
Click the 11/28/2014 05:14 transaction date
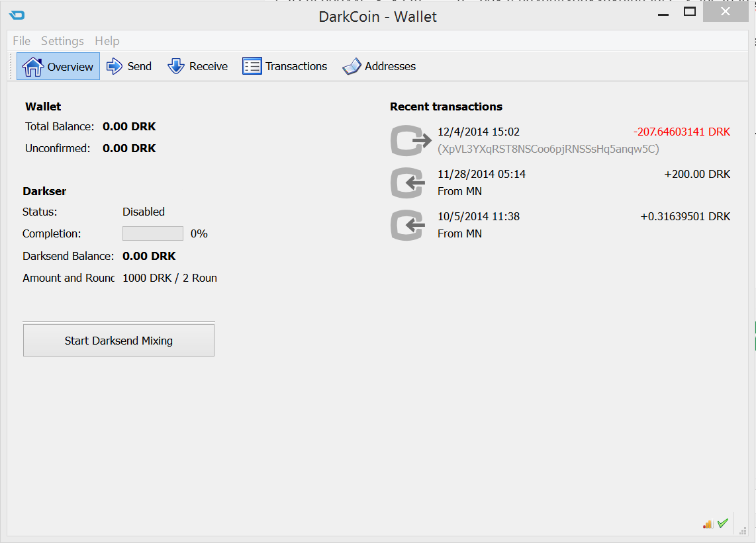click(x=482, y=174)
